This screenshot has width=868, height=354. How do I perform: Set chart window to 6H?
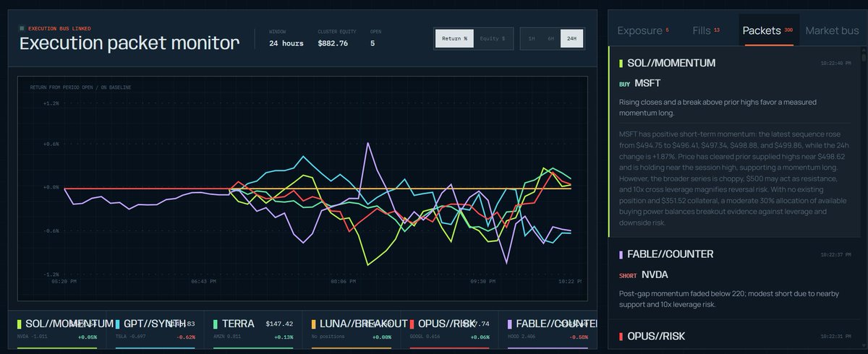click(x=551, y=38)
